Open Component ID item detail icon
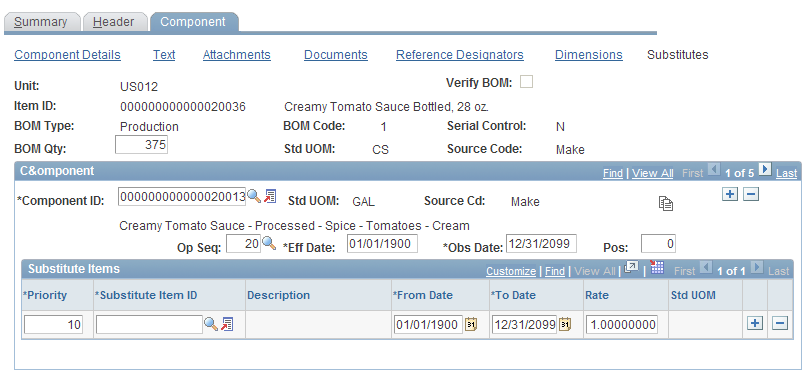This screenshot has width=809, height=379. 270,196
